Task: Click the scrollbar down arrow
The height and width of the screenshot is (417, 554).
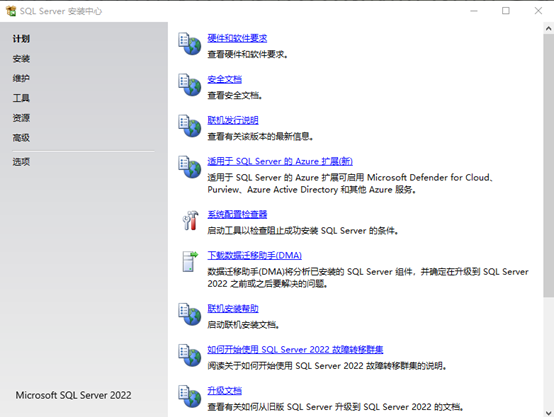Action: (x=548, y=412)
